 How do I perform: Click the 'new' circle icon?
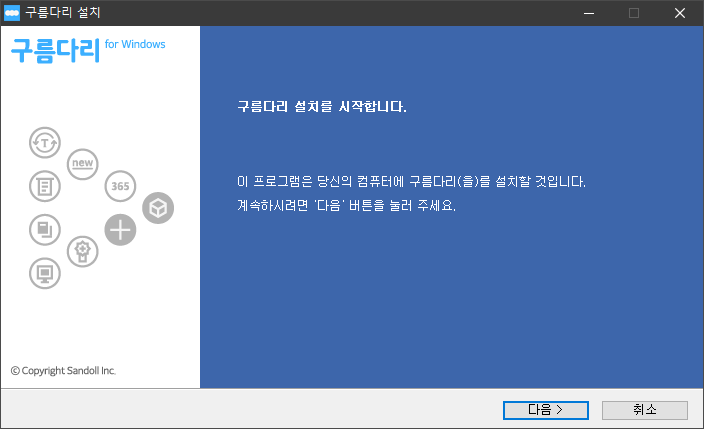[x=83, y=164]
